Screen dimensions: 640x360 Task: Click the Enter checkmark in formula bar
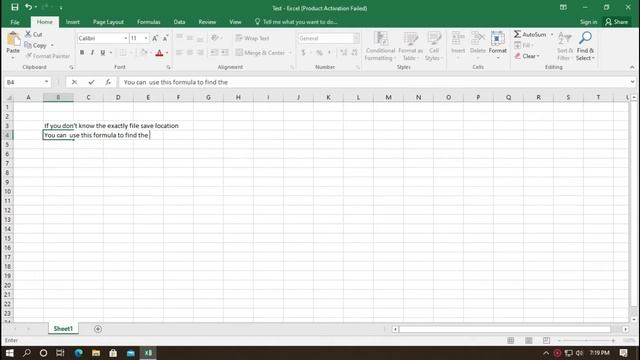(x=91, y=82)
